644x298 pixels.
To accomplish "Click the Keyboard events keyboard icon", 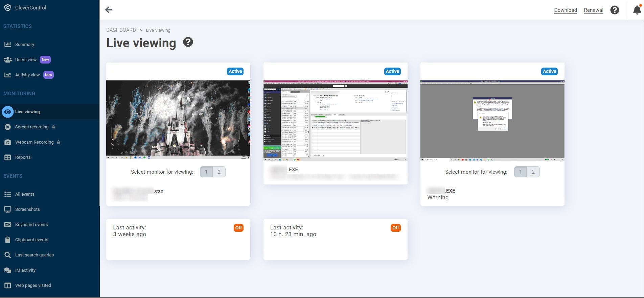I will coord(7,225).
